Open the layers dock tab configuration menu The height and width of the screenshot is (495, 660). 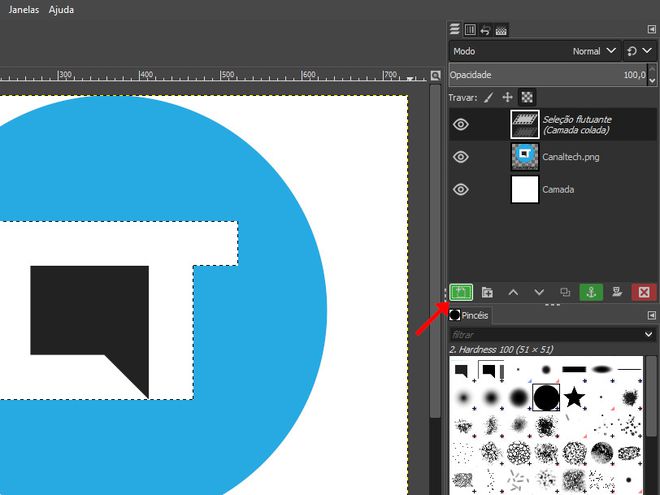click(652, 29)
